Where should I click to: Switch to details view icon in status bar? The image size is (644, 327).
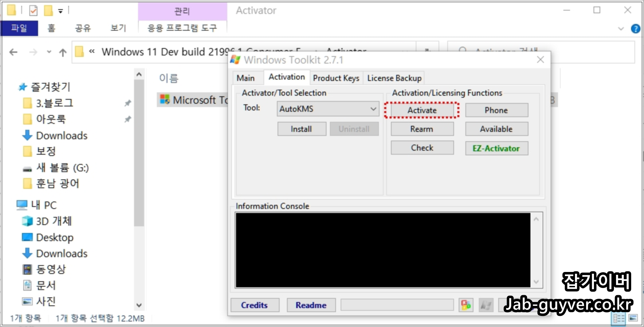[619, 318]
